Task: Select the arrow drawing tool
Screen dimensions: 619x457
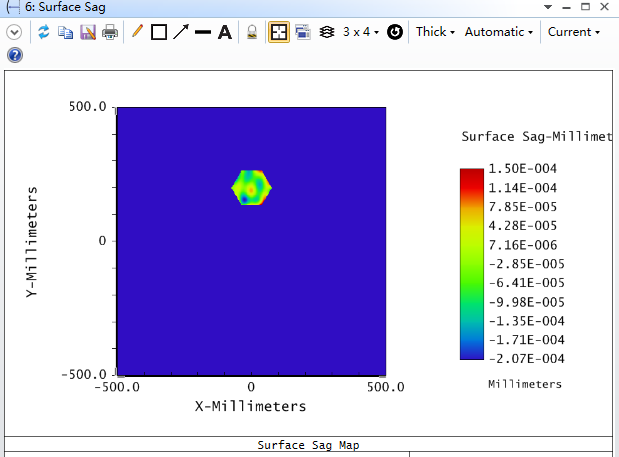Action: click(x=180, y=32)
